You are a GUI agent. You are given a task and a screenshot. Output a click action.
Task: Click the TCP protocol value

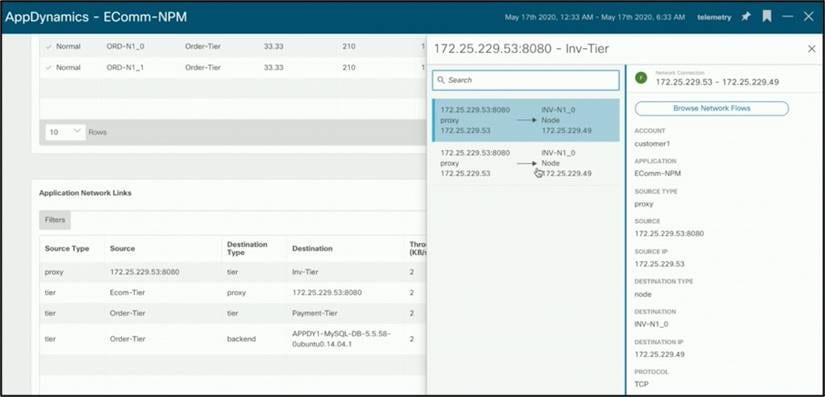pos(641,384)
